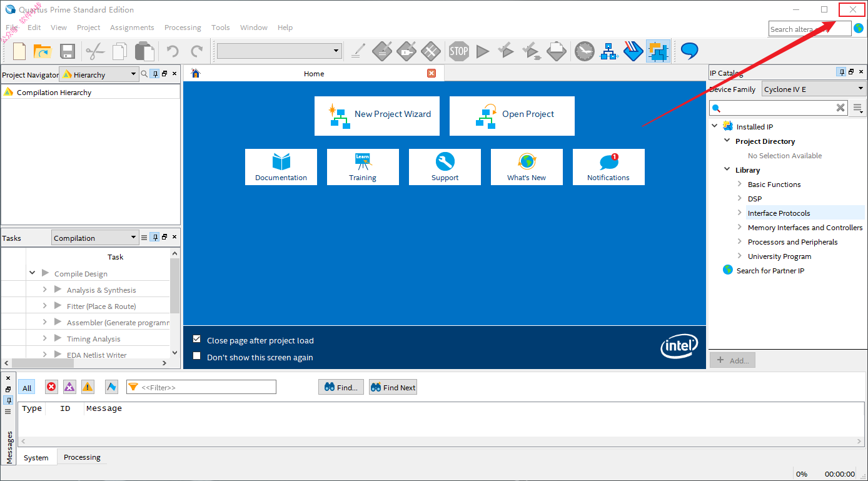Click the IP Catalog options menu icon
This screenshot has height=481, width=868.
tap(858, 108)
